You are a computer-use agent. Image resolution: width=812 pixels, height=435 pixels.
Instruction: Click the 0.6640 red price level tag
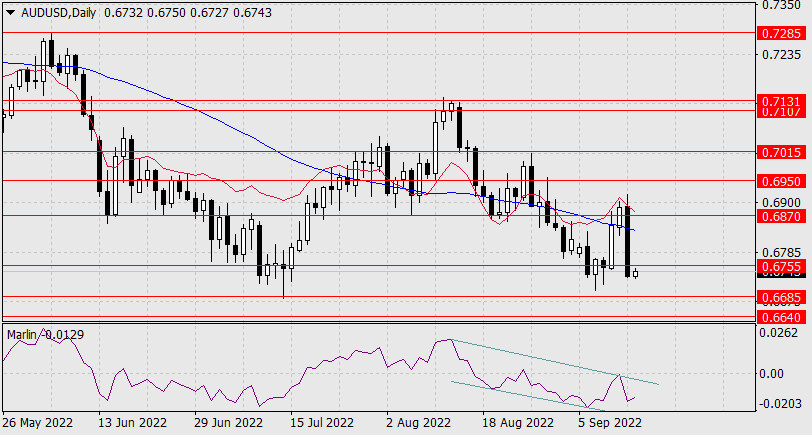tap(780, 317)
